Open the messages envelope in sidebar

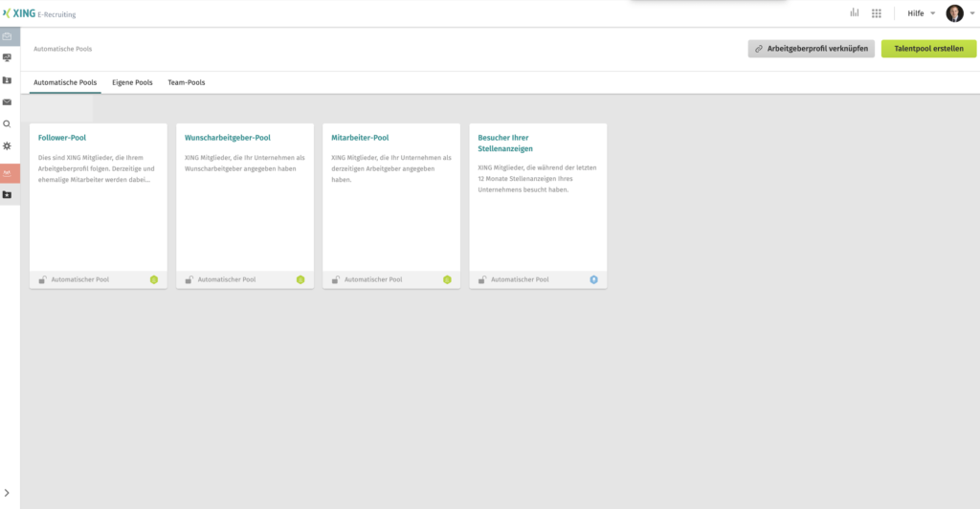(x=7, y=101)
